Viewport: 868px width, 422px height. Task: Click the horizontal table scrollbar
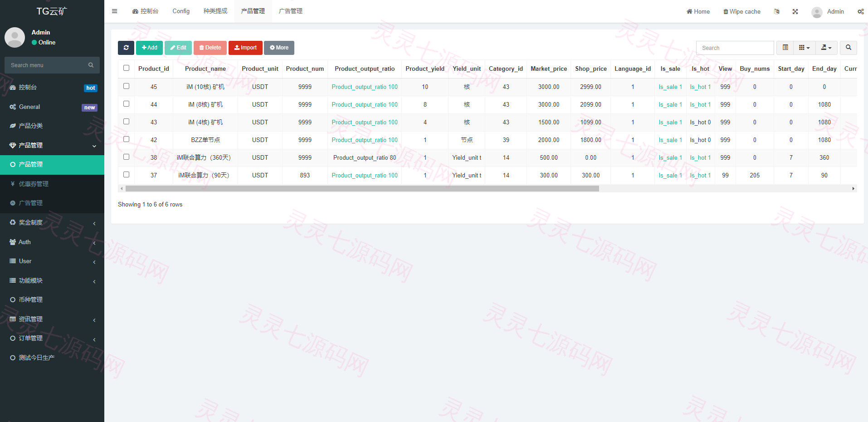point(362,189)
